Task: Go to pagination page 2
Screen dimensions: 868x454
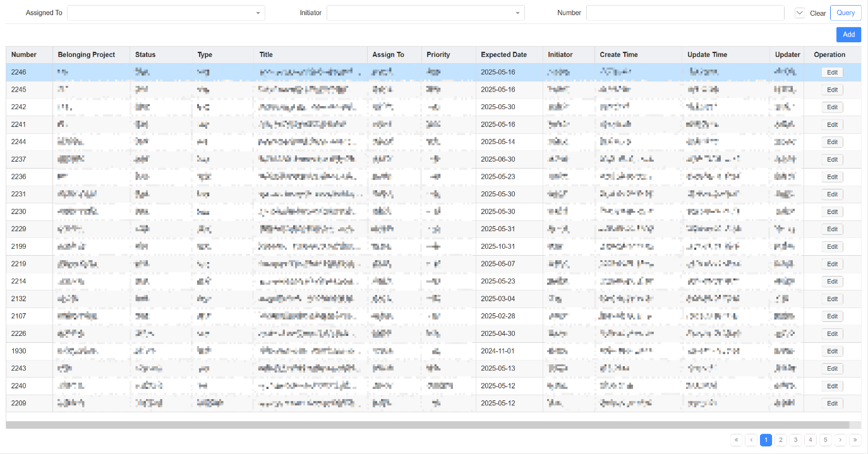Action: click(781, 440)
